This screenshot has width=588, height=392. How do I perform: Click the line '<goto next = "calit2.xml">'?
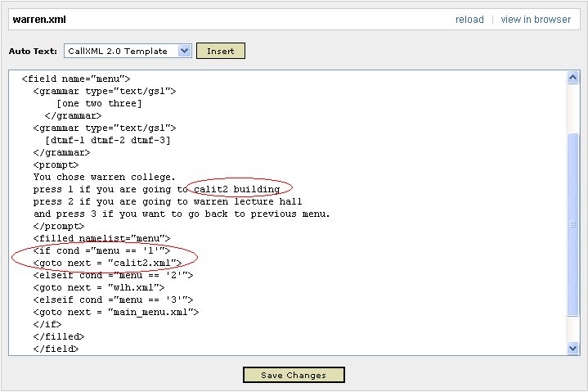108,263
